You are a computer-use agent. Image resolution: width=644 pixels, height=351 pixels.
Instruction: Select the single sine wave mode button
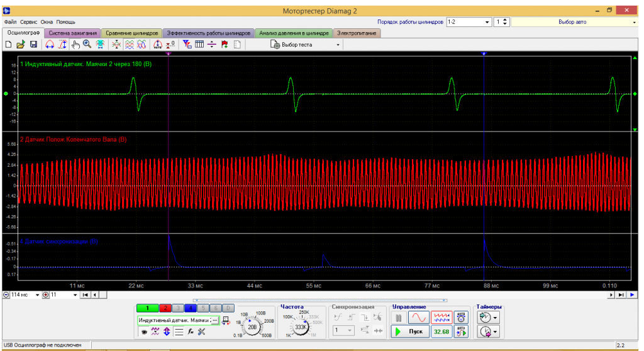[x=418, y=317]
